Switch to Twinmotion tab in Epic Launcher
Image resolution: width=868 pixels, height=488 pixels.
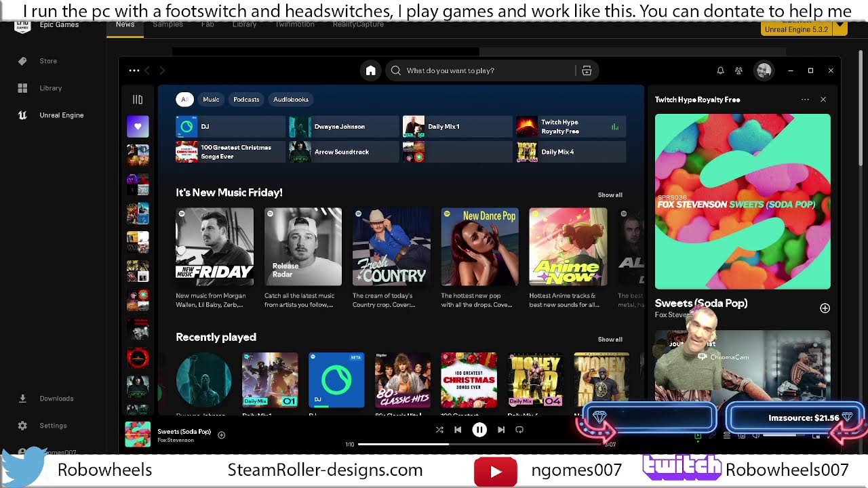pyautogui.click(x=294, y=24)
